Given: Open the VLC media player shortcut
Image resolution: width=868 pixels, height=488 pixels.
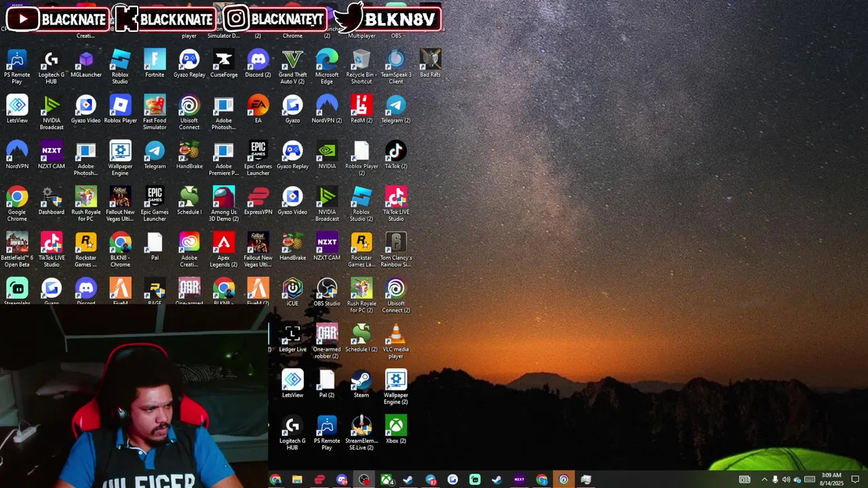Looking at the screenshot, I should [x=396, y=342].
